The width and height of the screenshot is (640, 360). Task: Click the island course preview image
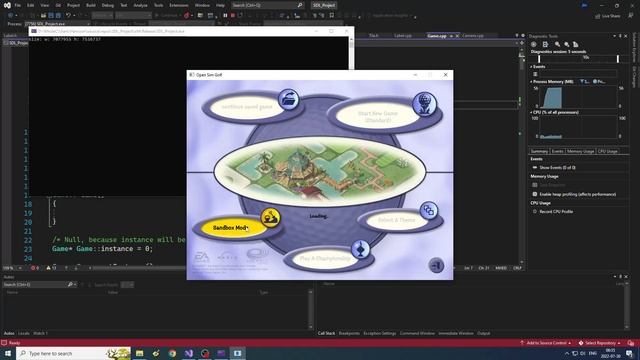click(x=320, y=171)
